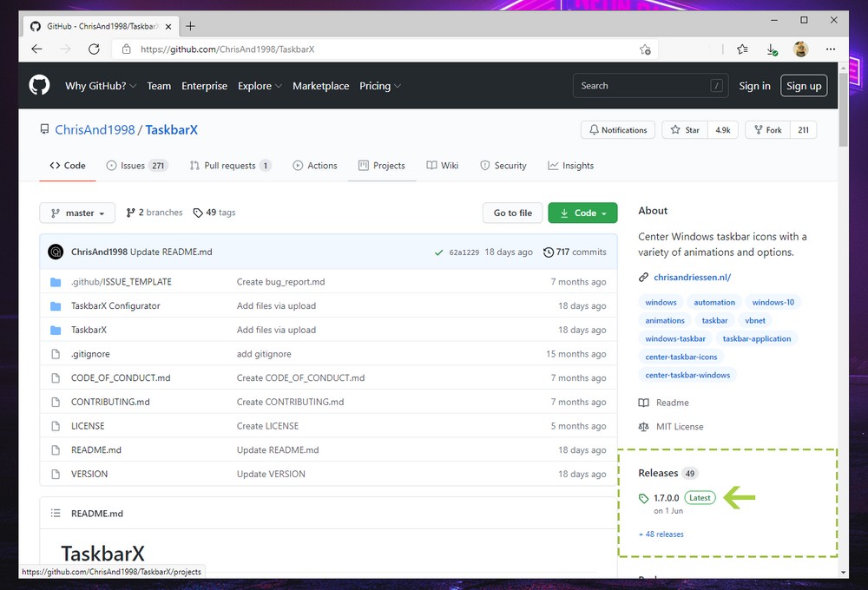Click the Go to file button
Viewport: 868px width, 590px height.
[x=512, y=213]
